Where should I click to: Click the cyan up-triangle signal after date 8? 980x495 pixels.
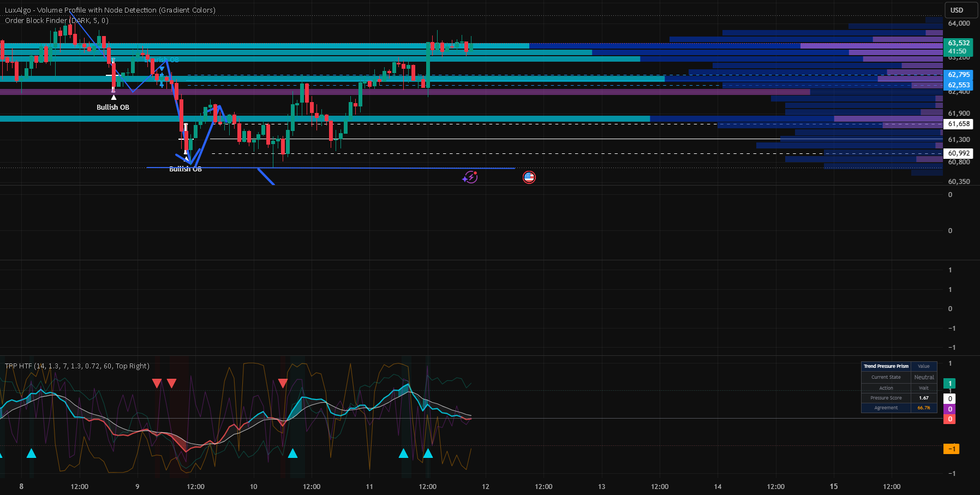(31, 453)
